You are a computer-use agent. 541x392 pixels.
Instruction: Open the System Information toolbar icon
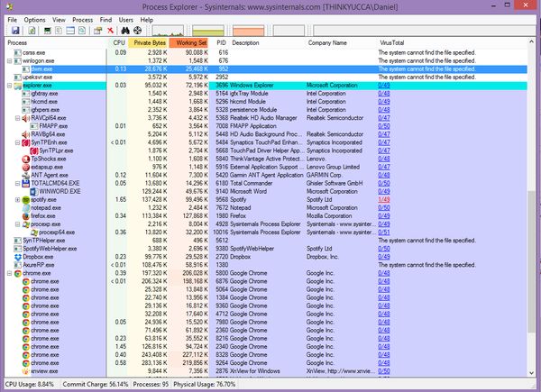click(x=47, y=31)
